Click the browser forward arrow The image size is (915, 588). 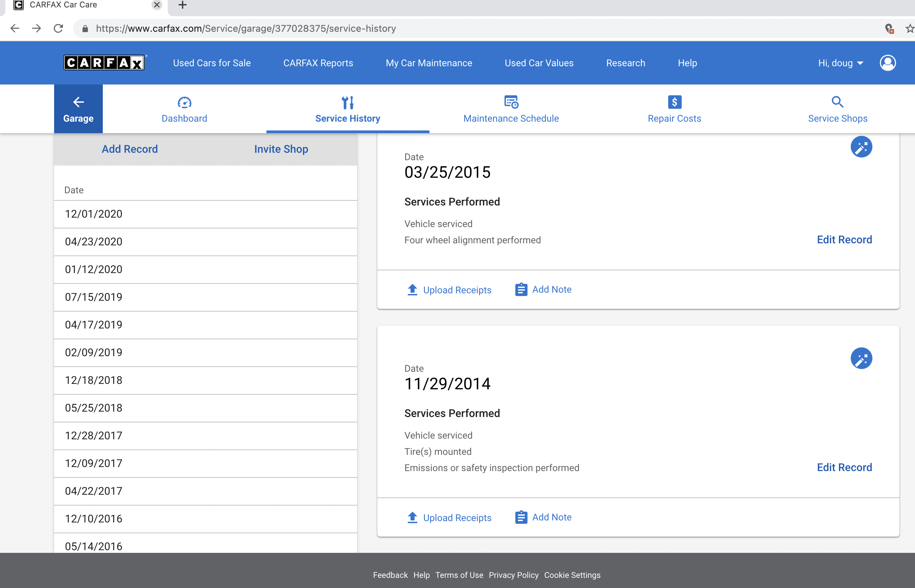(37, 28)
